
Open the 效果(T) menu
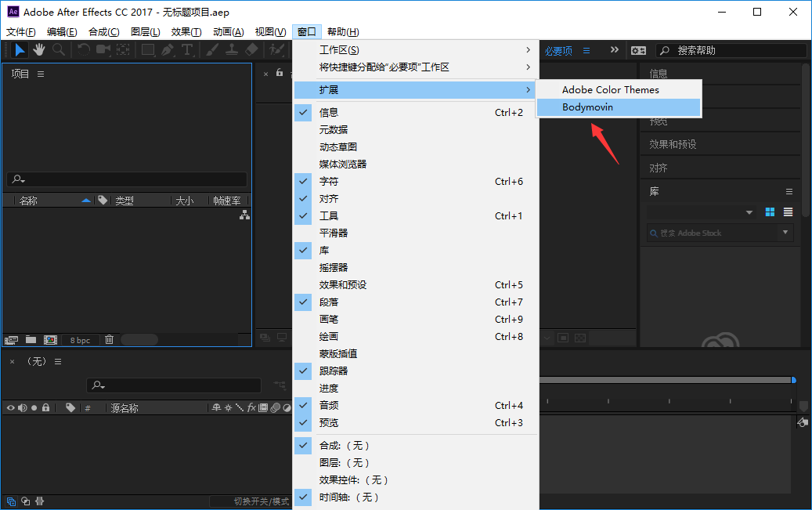(x=186, y=32)
